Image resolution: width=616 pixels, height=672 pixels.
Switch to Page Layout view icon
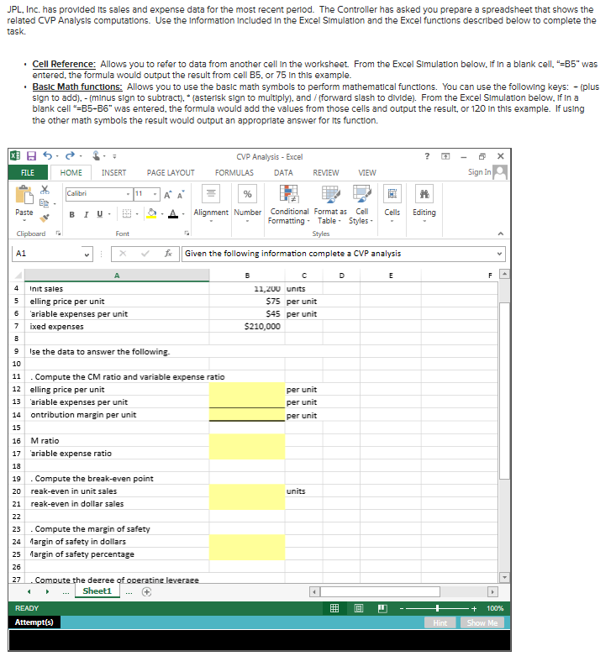(x=359, y=608)
